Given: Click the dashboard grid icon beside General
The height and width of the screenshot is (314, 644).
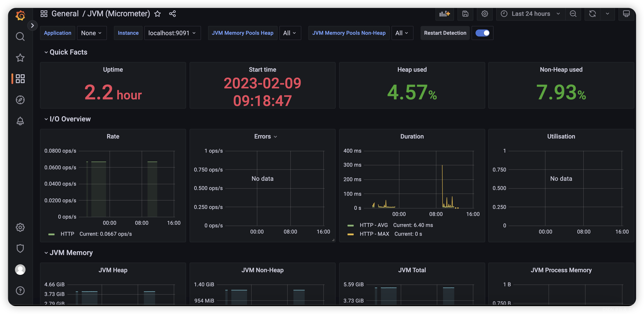Looking at the screenshot, I should point(44,13).
